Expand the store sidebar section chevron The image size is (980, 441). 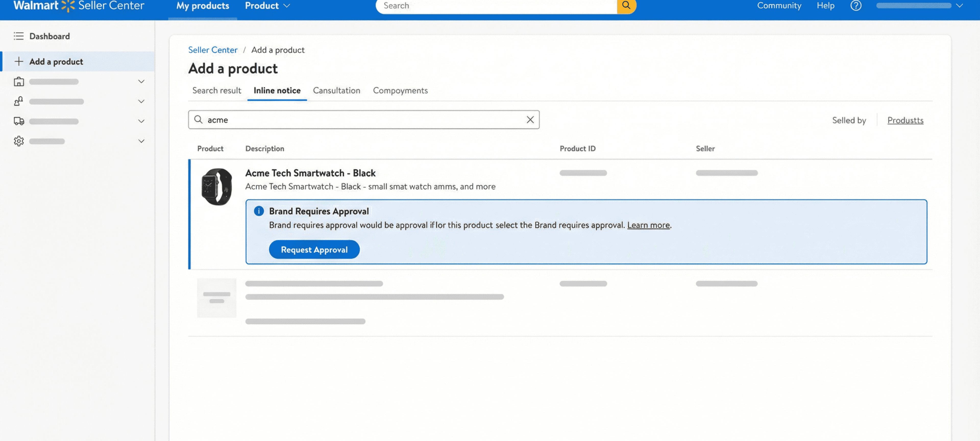[141, 82]
